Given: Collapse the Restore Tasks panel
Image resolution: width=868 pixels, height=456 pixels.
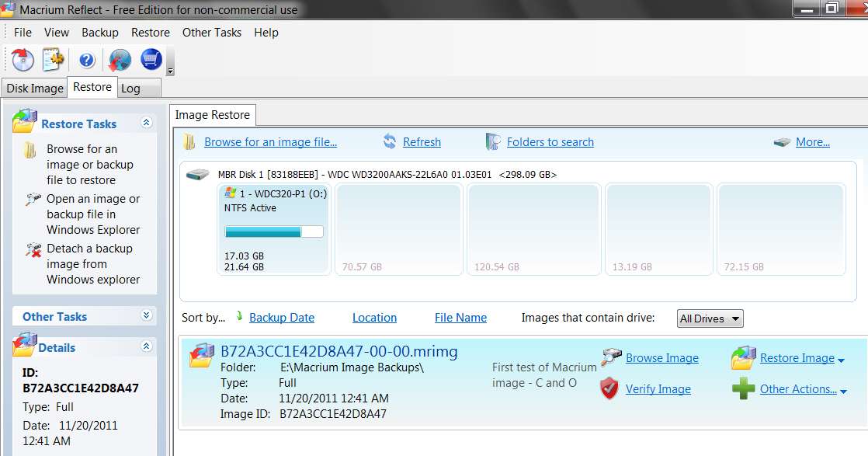Looking at the screenshot, I should pos(146,123).
